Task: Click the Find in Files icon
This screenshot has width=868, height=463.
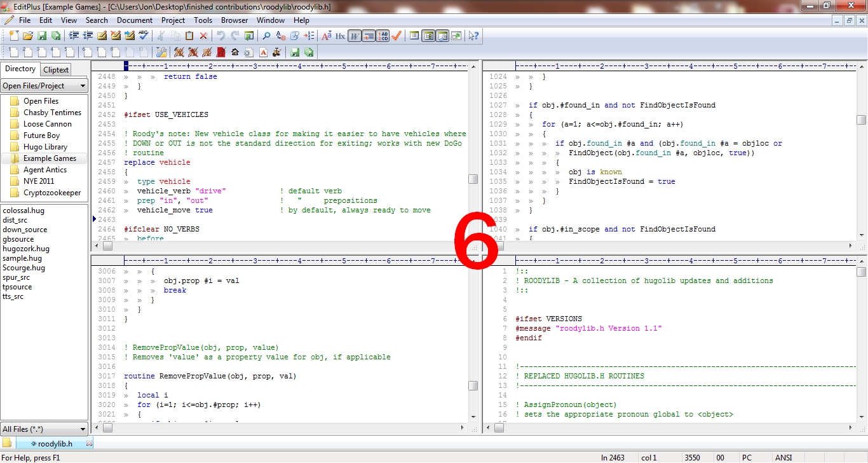Action: [294, 36]
